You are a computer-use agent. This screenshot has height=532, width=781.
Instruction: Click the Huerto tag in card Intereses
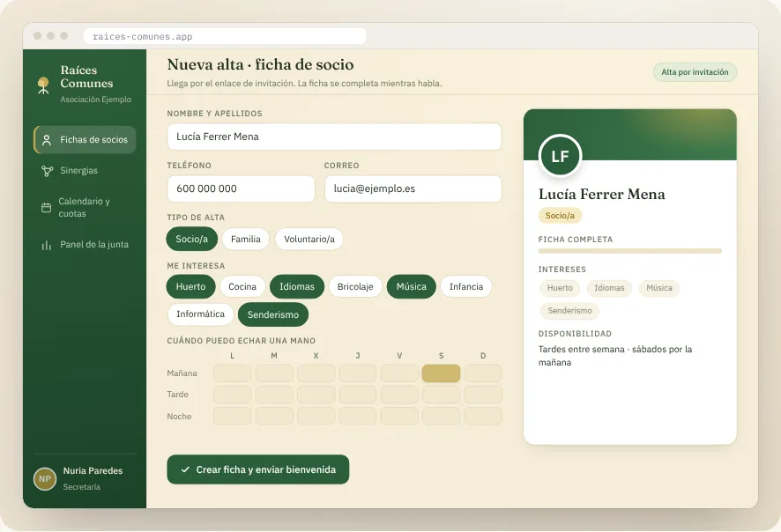pos(560,288)
